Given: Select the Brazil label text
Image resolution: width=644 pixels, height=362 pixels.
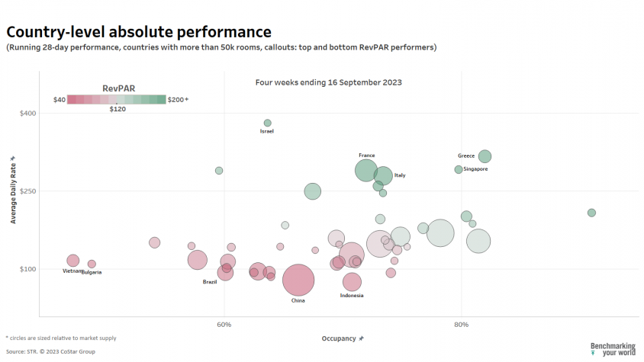Looking at the screenshot, I should click(x=210, y=282).
